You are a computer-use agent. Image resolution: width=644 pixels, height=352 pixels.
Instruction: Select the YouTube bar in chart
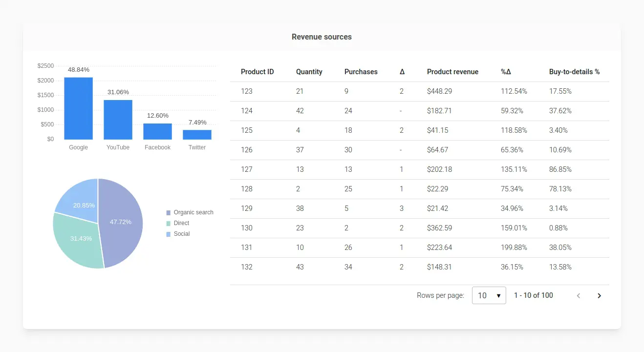coord(118,120)
